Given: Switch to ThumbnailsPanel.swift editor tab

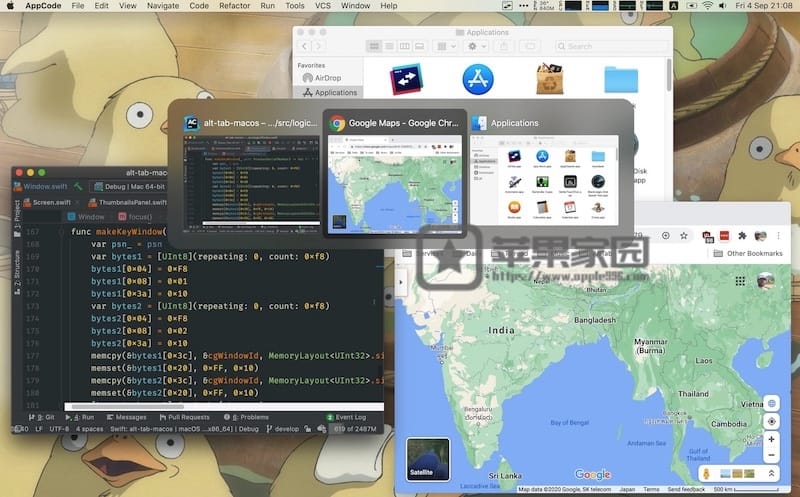Looking at the screenshot, I should [x=127, y=203].
